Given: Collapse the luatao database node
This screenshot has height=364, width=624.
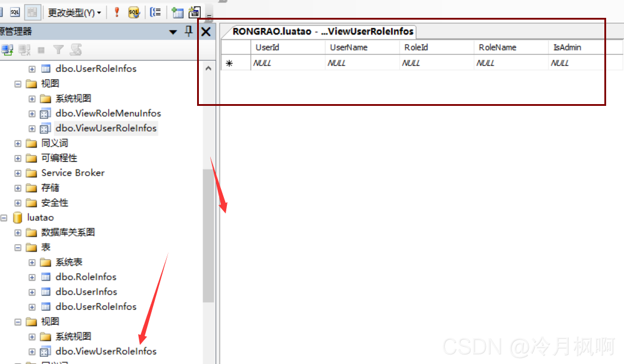Looking at the screenshot, I should (x=4, y=218).
